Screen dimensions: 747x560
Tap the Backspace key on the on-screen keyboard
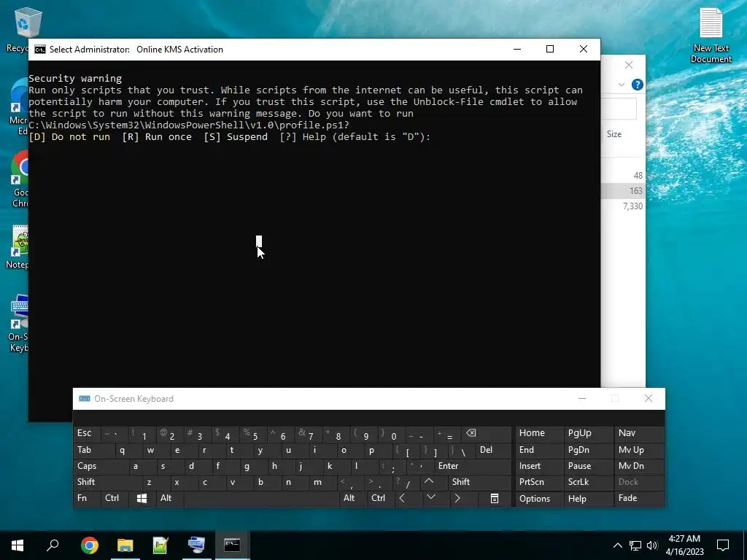click(487, 433)
